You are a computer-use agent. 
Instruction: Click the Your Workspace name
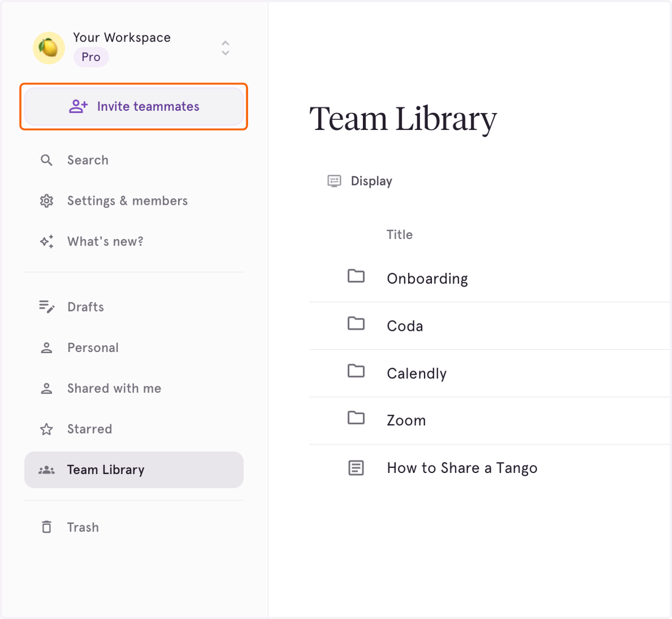coord(122,37)
